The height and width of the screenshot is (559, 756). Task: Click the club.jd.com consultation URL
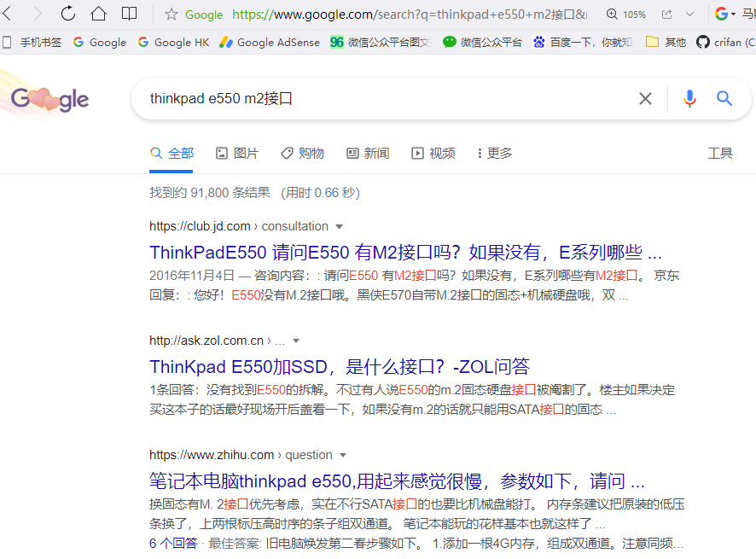pyautogui.click(x=239, y=226)
